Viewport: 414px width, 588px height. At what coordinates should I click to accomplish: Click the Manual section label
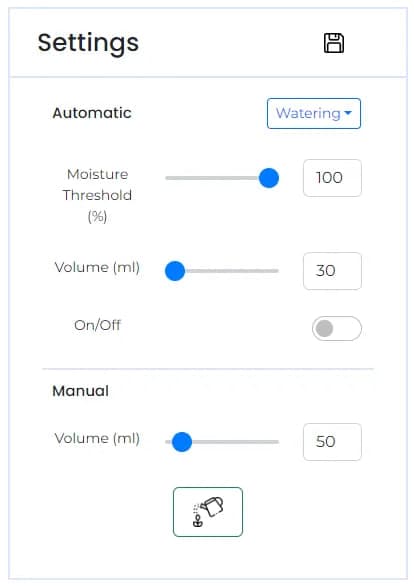click(x=81, y=391)
